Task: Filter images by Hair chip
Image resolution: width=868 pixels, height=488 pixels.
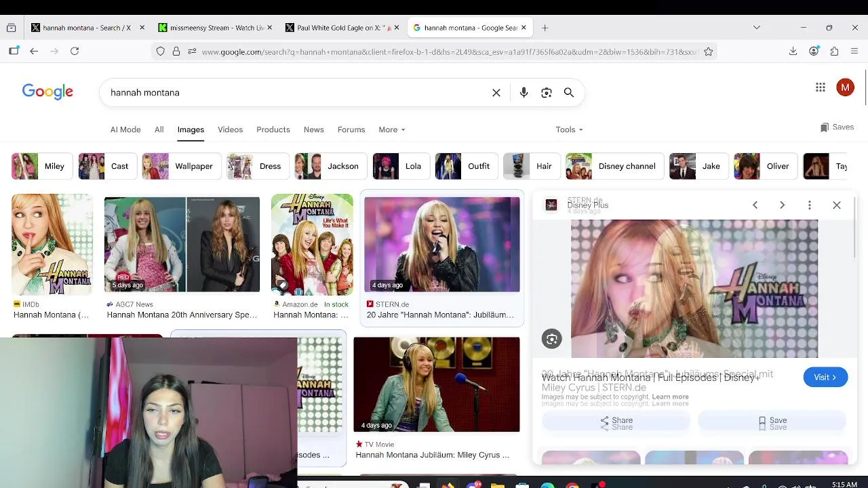Action: coord(530,166)
